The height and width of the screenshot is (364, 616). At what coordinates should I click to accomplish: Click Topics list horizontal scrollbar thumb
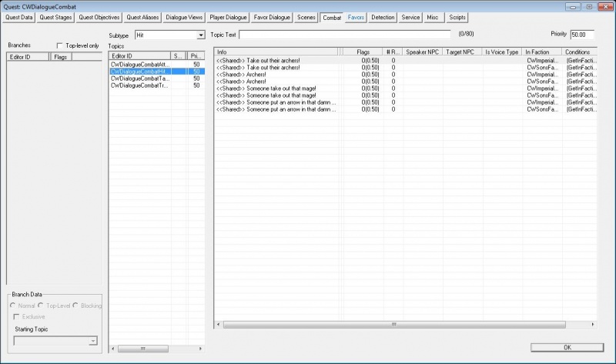[x=143, y=349]
